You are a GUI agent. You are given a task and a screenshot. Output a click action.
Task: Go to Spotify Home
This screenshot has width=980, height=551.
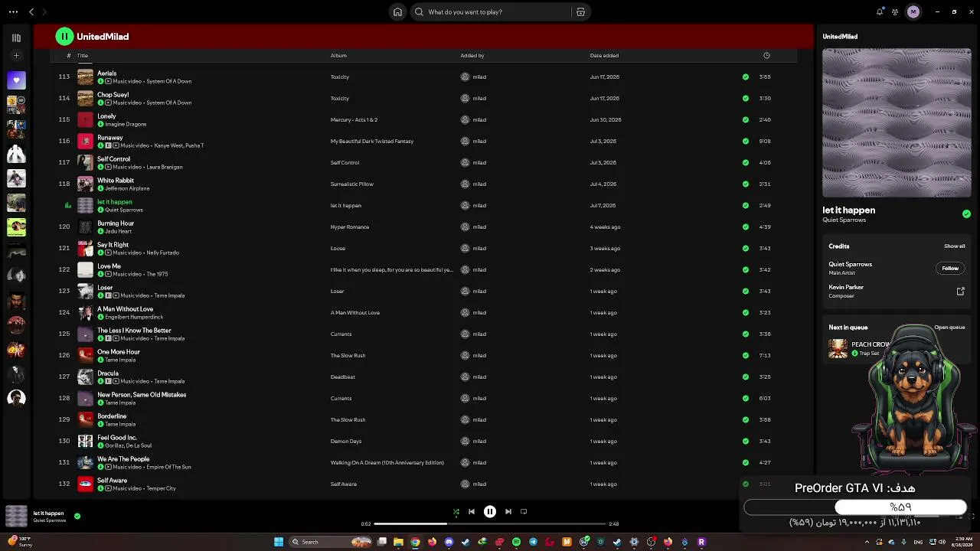[x=397, y=11]
